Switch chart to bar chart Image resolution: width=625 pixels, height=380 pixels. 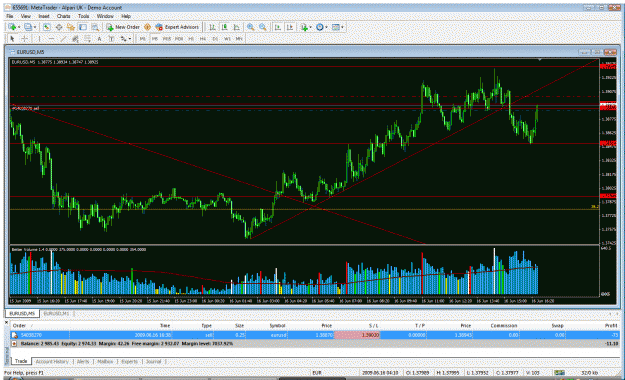[x=212, y=27]
